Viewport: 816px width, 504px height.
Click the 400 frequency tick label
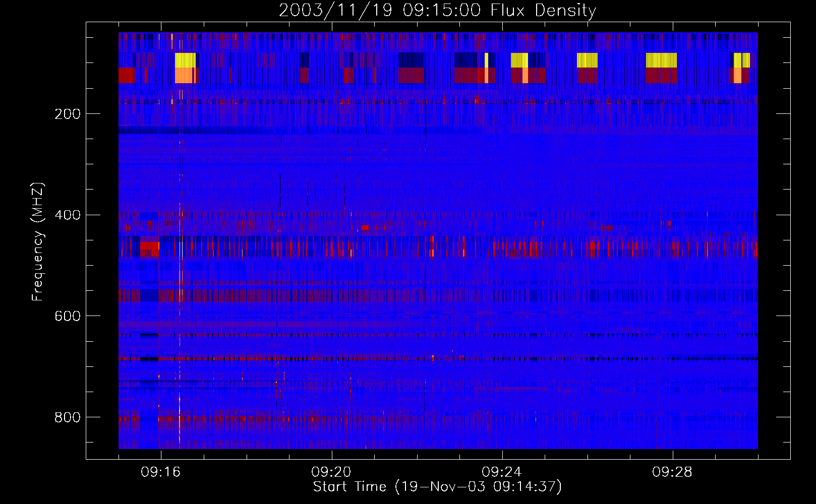68,215
